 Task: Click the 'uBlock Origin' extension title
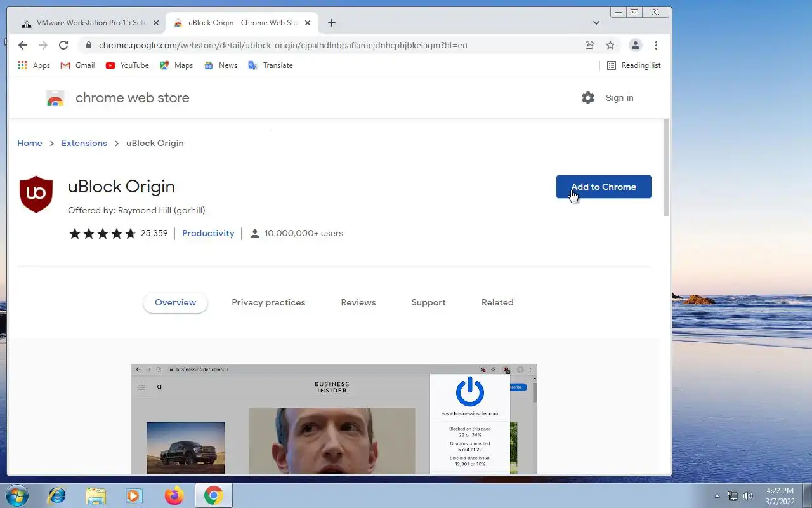(121, 187)
